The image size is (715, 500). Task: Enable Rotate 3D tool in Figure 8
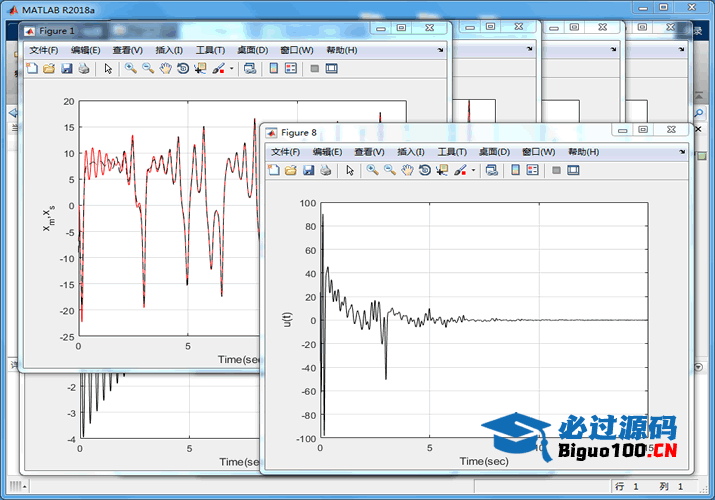425,170
